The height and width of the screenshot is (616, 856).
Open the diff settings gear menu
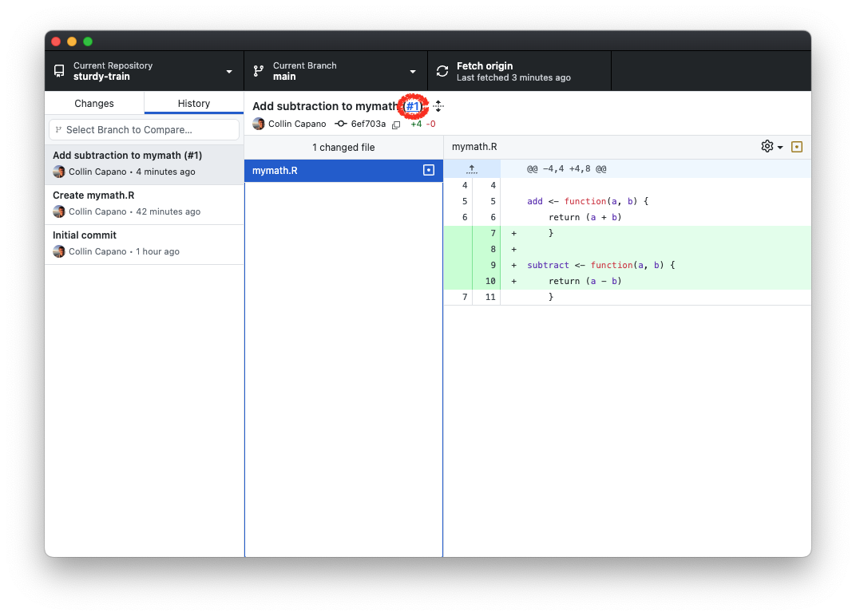tap(772, 147)
